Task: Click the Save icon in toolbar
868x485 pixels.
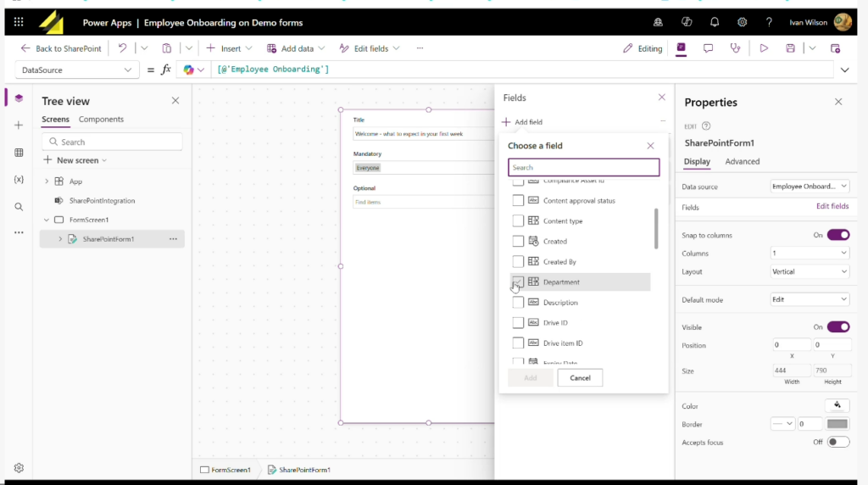Action: pyautogui.click(x=791, y=48)
